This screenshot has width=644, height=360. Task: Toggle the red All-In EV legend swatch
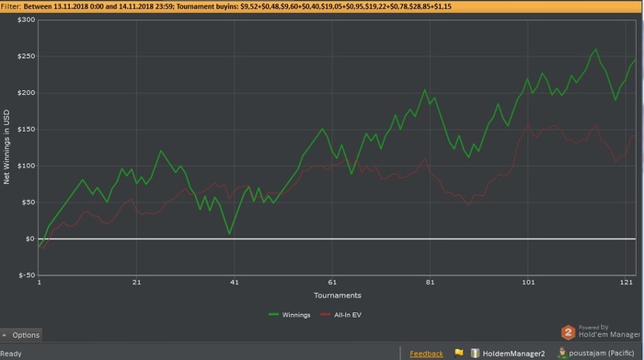[x=326, y=315]
